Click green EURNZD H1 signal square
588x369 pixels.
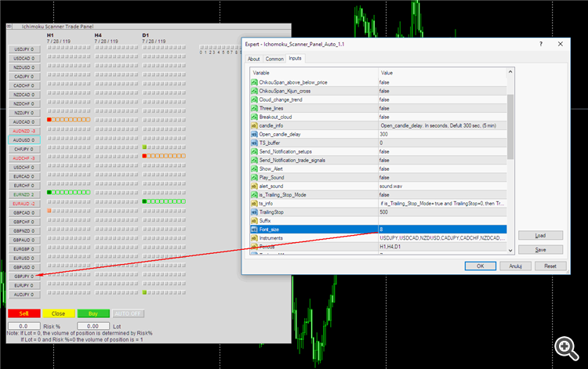click(x=49, y=192)
